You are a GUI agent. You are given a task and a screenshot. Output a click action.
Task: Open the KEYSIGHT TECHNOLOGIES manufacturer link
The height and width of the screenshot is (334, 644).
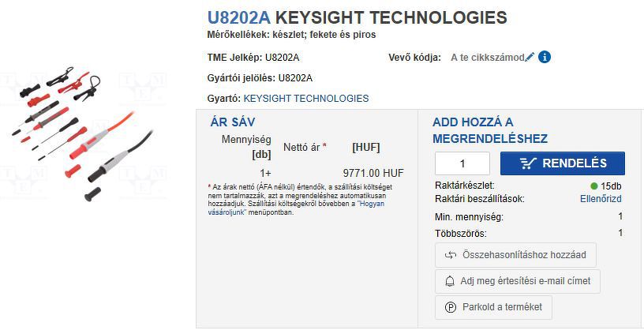pos(306,99)
